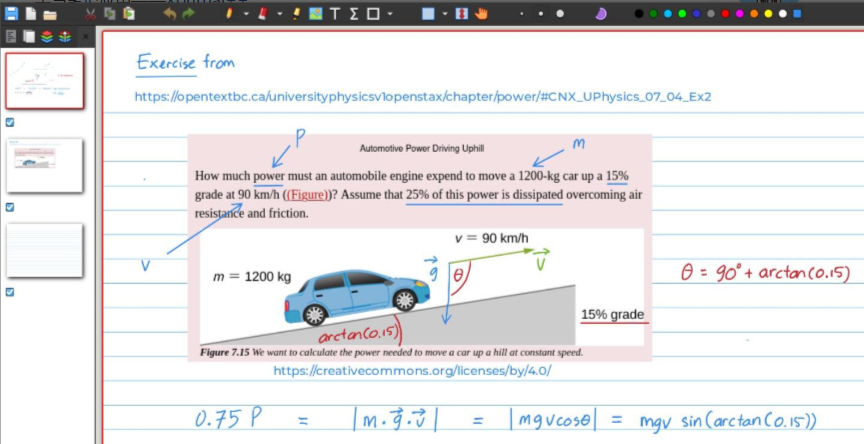Open a file with the folder icon
The height and width of the screenshot is (444, 864).
(x=50, y=15)
